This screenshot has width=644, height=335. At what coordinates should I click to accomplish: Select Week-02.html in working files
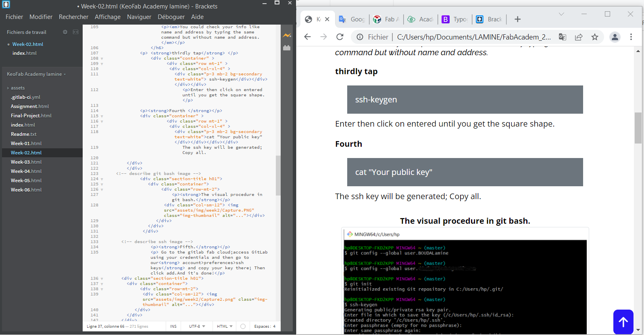coord(28,44)
